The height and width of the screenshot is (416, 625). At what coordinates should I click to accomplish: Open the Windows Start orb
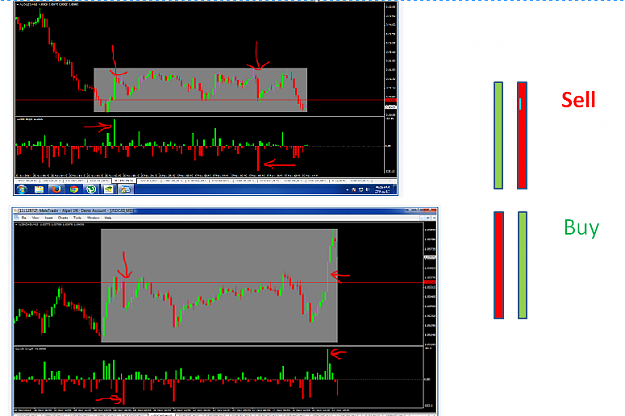tap(21, 189)
